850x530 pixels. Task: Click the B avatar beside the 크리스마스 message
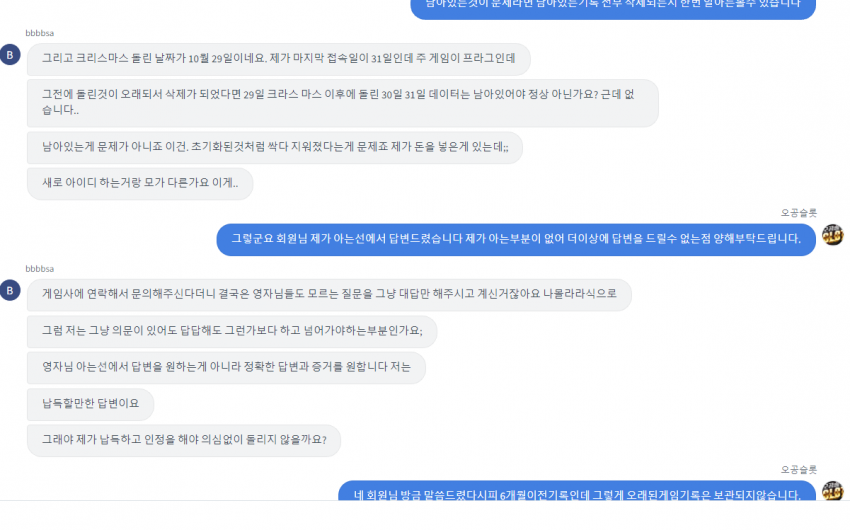[10, 55]
